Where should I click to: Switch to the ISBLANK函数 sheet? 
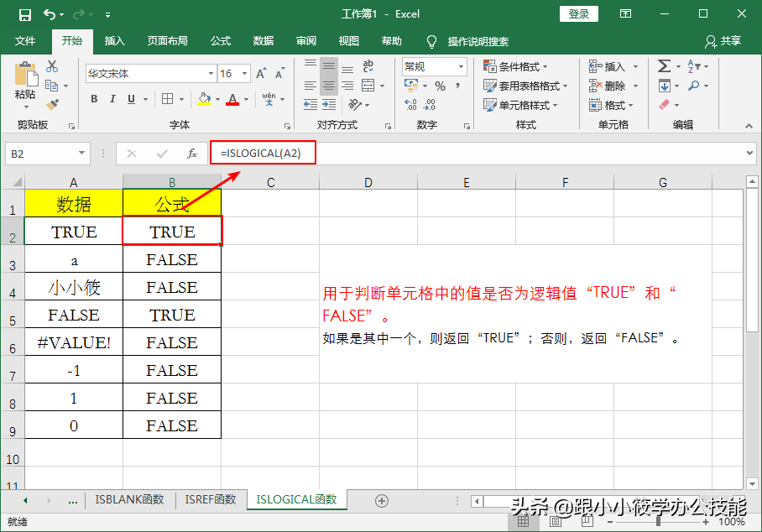click(129, 499)
